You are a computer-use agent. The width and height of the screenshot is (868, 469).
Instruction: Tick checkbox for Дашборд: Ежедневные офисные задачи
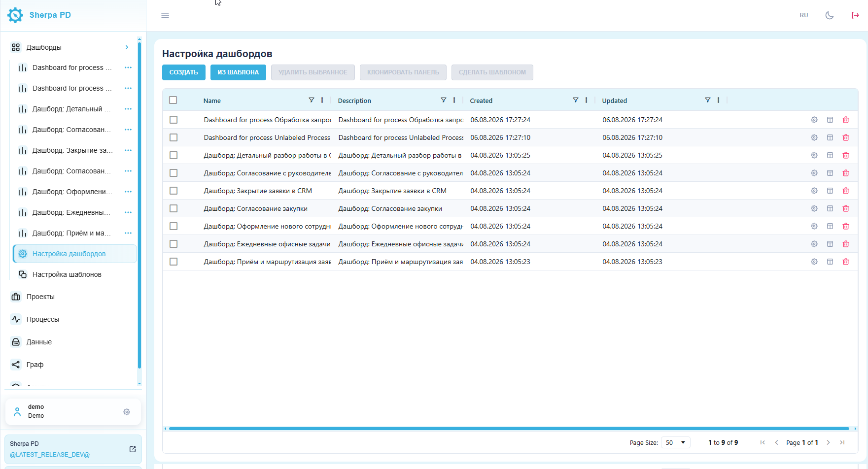174,244
